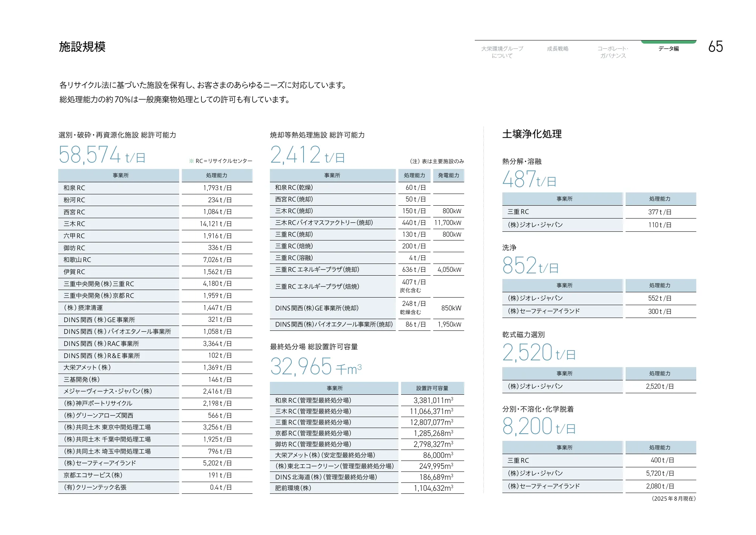Image resolution: width=756 pixels, height=535 pixels.
Task: Select the 事業所 column header of incineration table
Action: point(333,175)
